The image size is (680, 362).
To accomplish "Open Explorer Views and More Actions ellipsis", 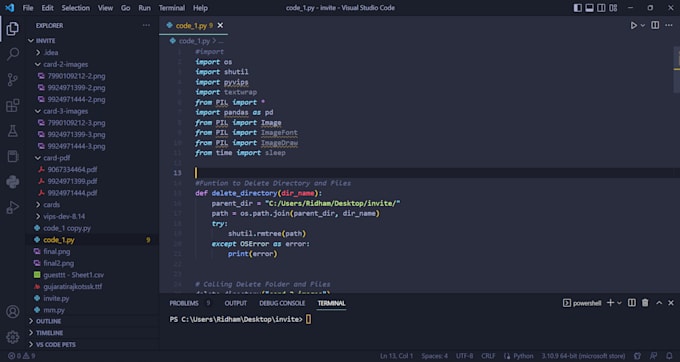I will point(146,26).
